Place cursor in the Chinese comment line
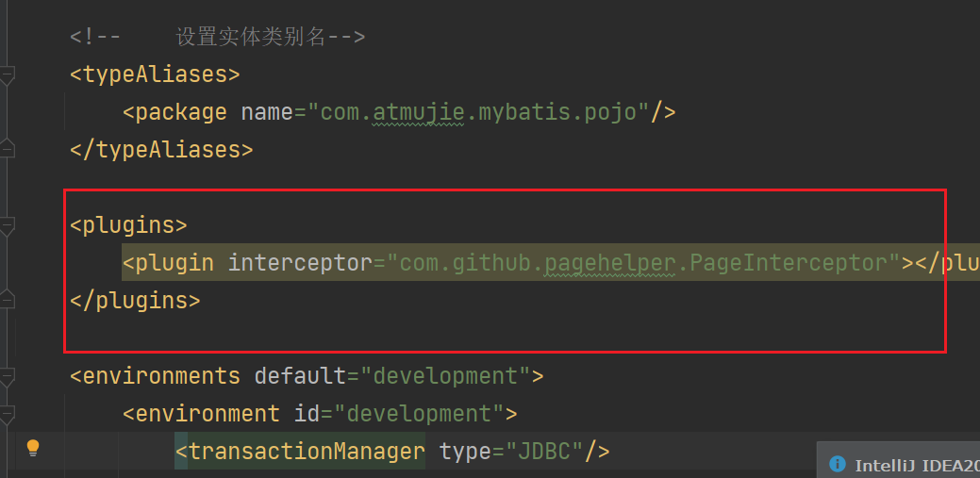This screenshot has width=980, height=478. coord(250,38)
